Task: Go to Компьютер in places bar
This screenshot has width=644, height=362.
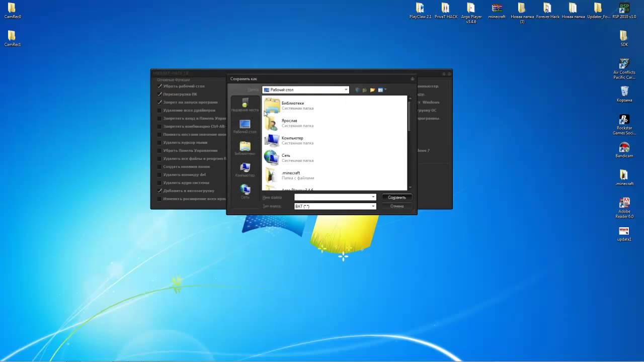Action: 245,170
